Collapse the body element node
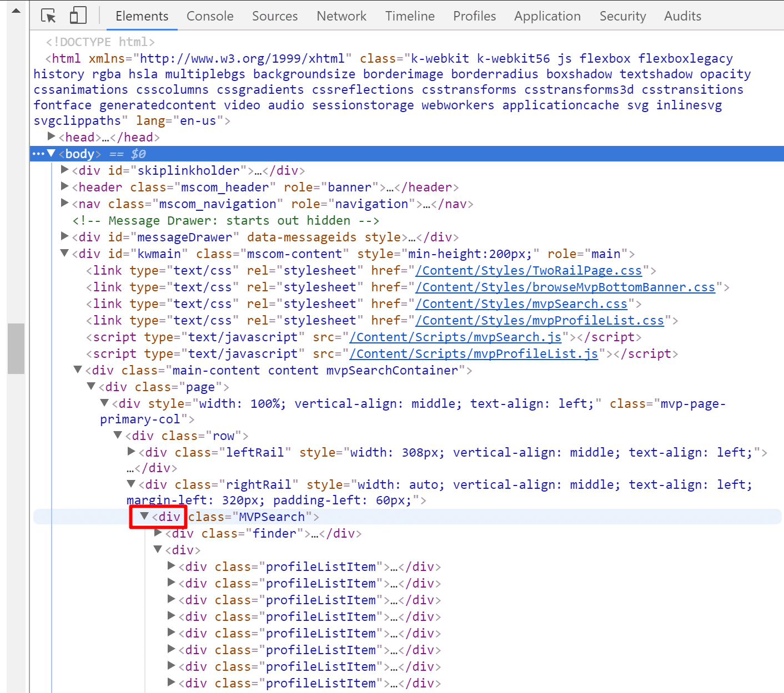 coord(52,153)
